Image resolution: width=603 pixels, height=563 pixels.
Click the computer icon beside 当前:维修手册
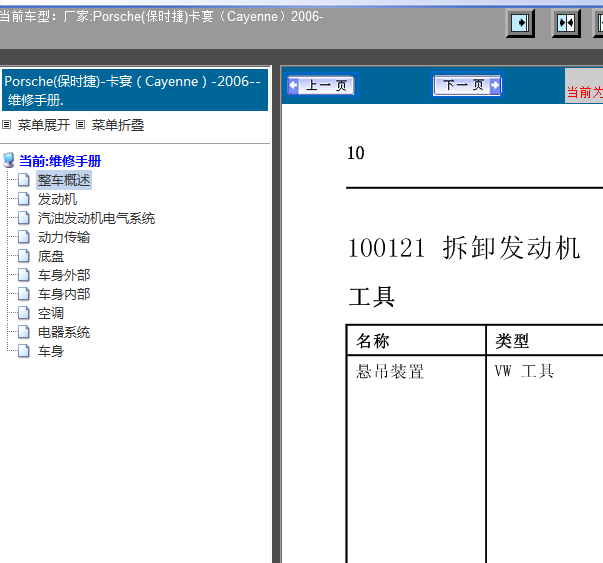9,160
